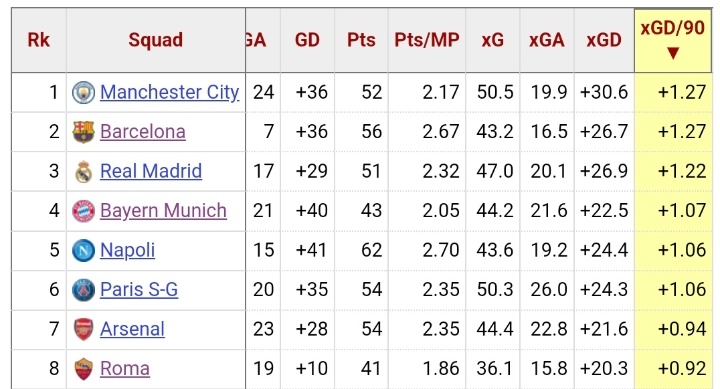The height and width of the screenshot is (389, 720).
Task: Sort by the Rk column header
Action: coord(39,40)
